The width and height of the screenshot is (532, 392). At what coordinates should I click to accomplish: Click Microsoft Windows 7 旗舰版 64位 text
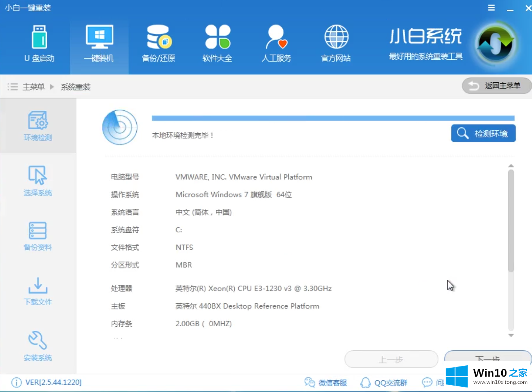[234, 194]
